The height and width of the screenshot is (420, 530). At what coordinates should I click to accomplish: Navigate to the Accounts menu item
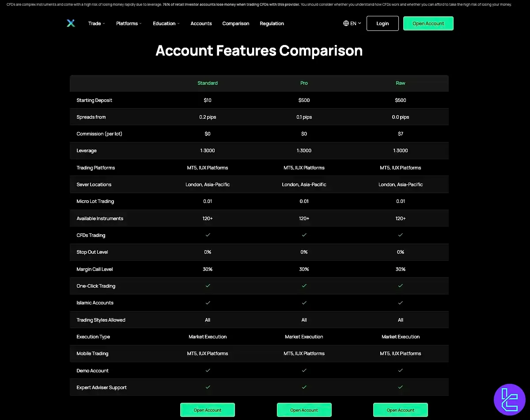(201, 23)
